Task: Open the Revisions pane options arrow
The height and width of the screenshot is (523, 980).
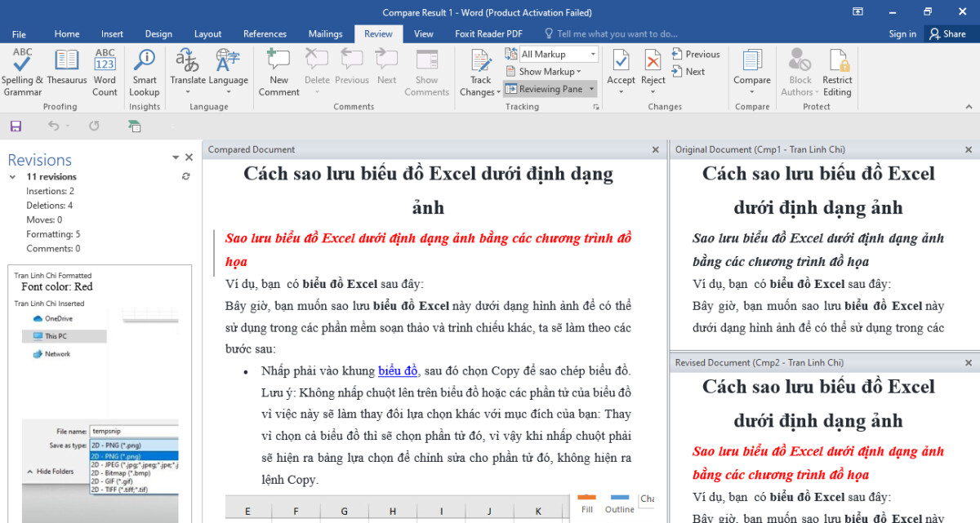Action: (175, 157)
